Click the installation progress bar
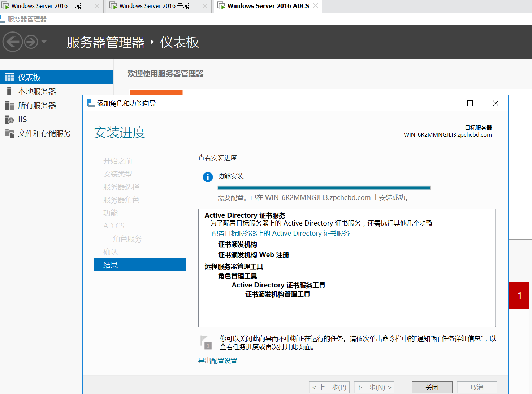 (324, 188)
